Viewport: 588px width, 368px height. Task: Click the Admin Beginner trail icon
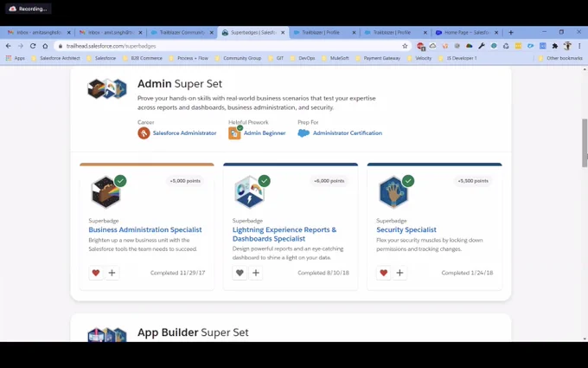click(x=235, y=132)
